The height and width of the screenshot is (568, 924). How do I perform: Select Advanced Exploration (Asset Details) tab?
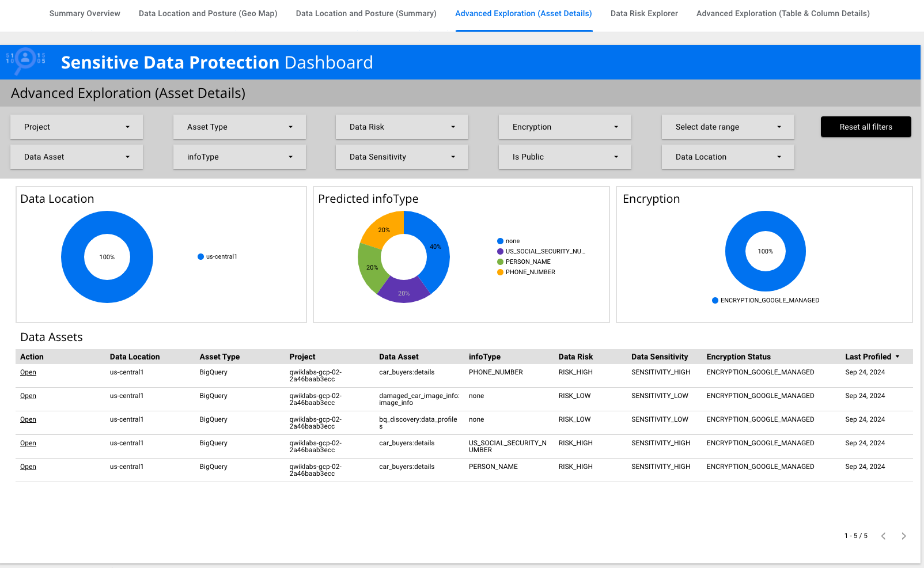pos(524,13)
